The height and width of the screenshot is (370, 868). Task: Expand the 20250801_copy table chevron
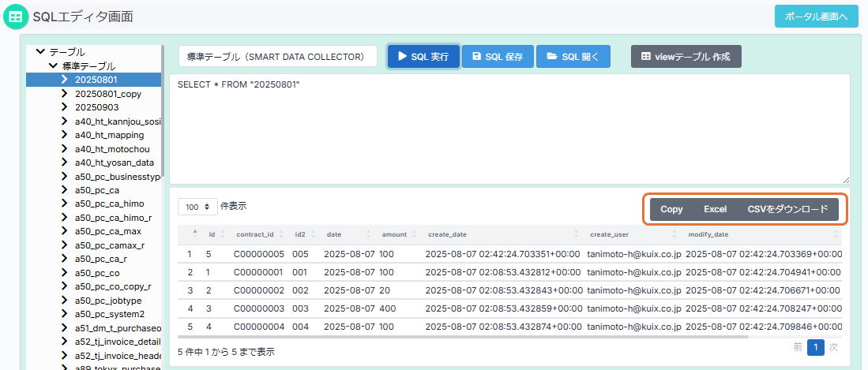coord(65,94)
